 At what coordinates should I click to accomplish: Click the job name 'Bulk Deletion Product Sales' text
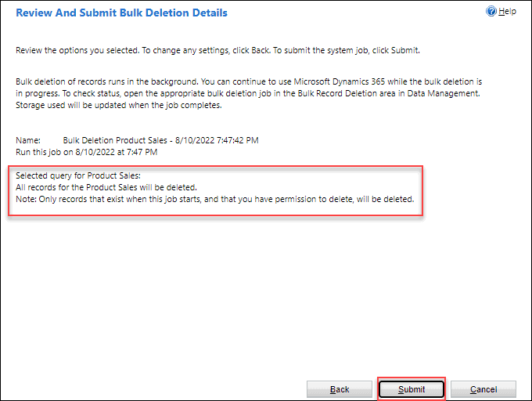click(161, 140)
